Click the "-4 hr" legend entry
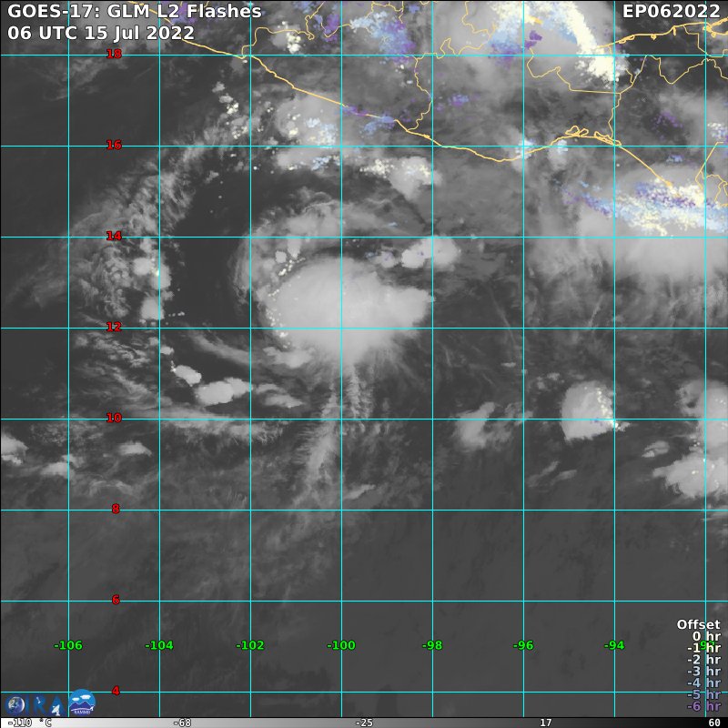Image resolution: width=728 pixels, height=728 pixels. pyautogui.click(x=703, y=682)
